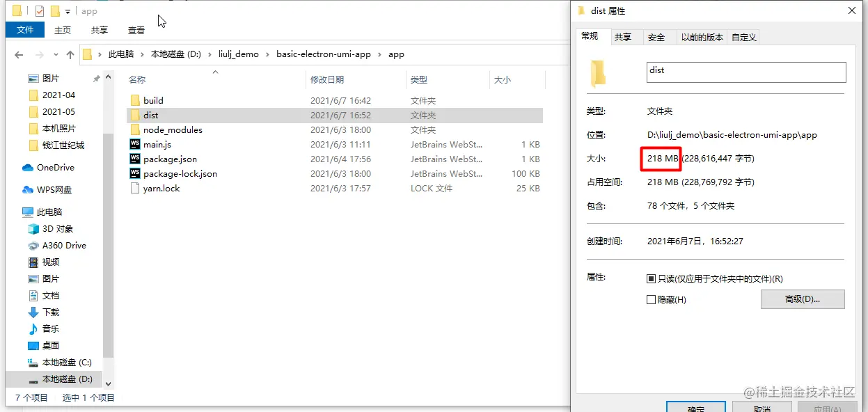
Task: Open OneDrive in navigation pane
Action: [56, 167]
